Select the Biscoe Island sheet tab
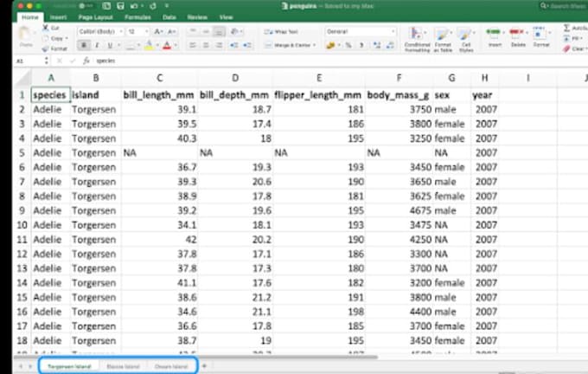The height and width of the screenshot is (374, 588). click(x=123, y=366)
